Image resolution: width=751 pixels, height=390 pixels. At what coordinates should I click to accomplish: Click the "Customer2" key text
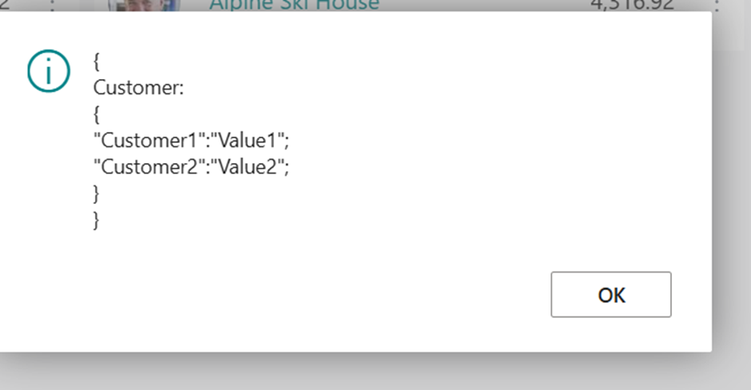point(148,167)
